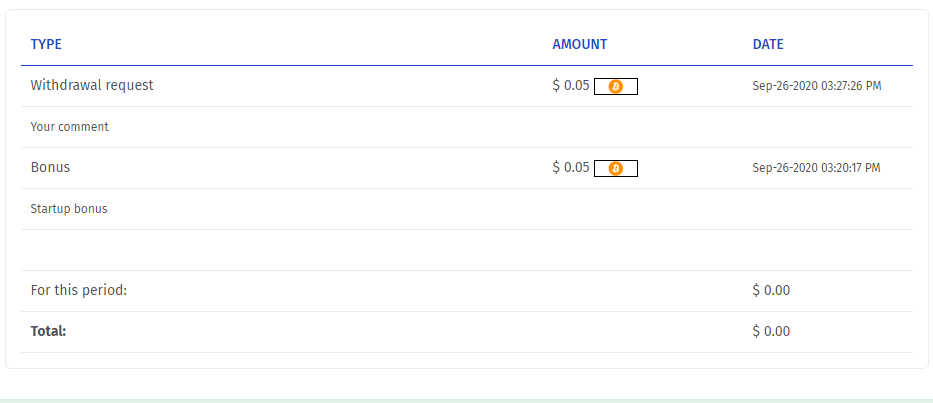Click the AMOUNT column header

580,44
